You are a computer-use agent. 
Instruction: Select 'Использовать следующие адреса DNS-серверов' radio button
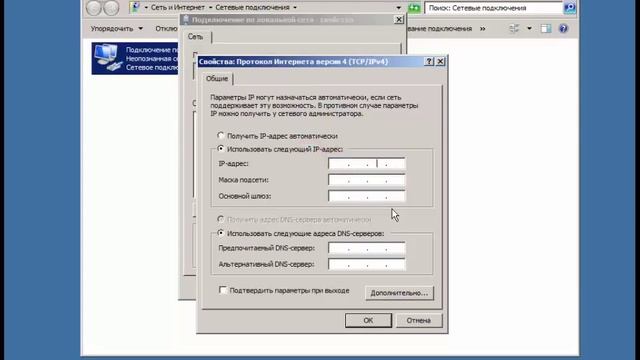[221, 233]
